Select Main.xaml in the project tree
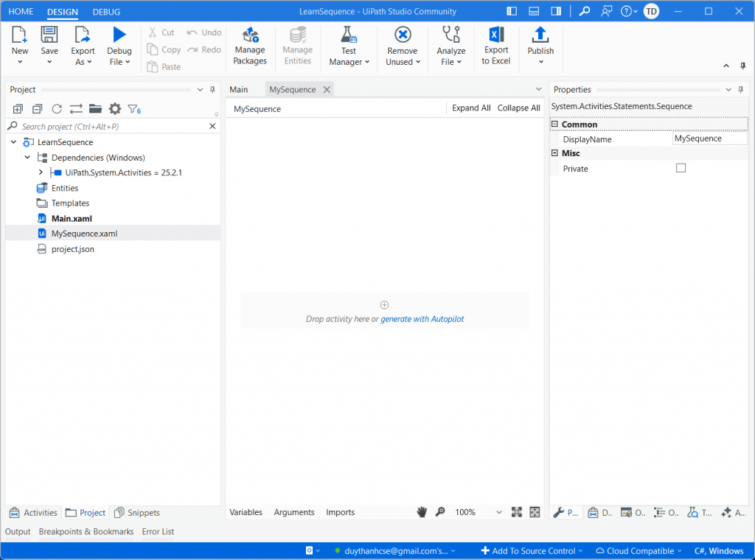 tap(72, 218)
